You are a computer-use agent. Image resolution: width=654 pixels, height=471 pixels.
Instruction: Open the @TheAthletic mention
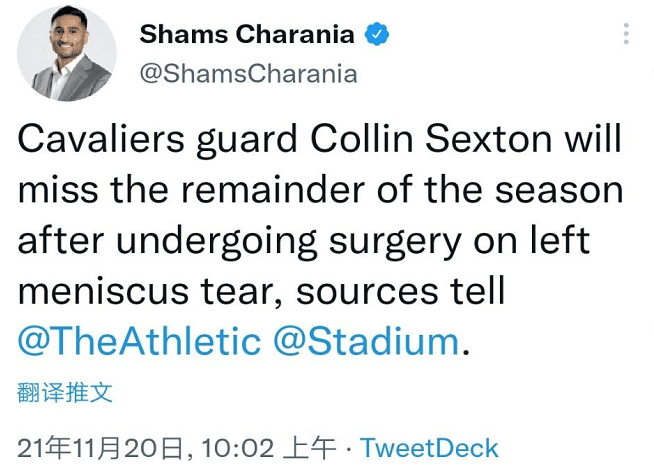[139, 341]
